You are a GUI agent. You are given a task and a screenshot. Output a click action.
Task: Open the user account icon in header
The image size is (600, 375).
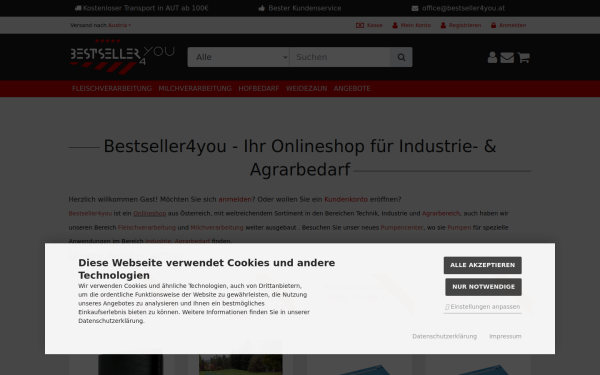tap(492, 57)
